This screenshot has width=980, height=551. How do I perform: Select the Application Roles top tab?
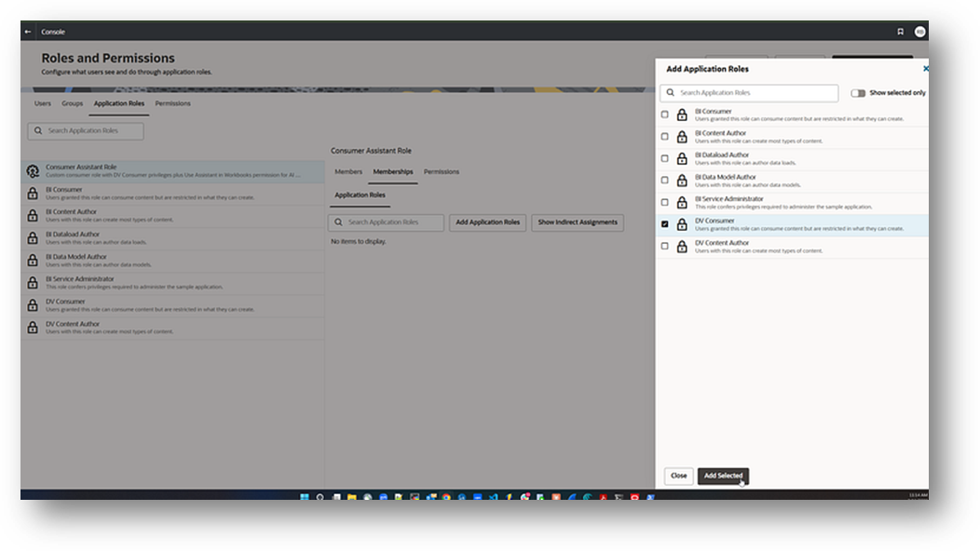click(x=118, y=103)
